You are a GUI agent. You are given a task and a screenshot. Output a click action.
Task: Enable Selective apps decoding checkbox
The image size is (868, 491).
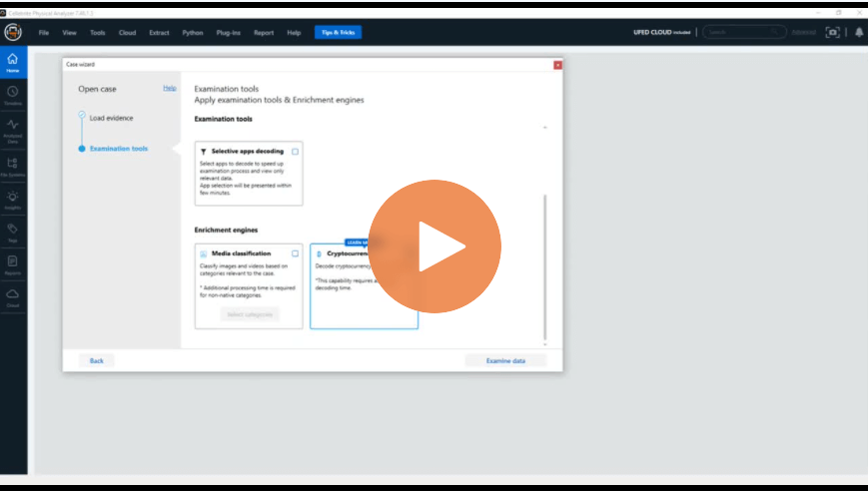point(295,152)
